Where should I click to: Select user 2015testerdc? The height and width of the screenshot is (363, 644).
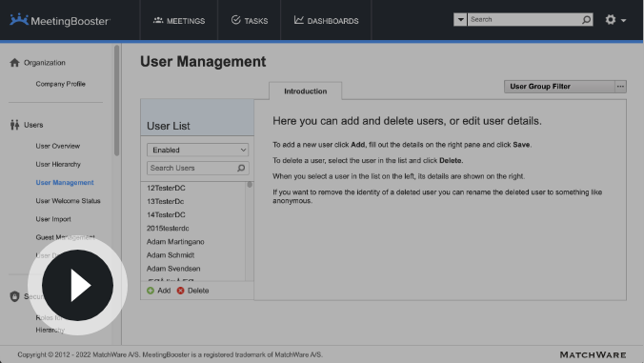168,229
